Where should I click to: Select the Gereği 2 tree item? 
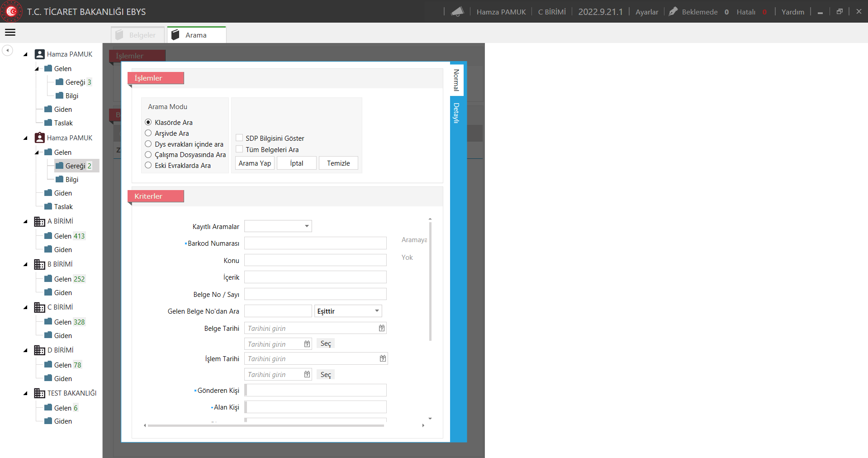pos(76,166)
